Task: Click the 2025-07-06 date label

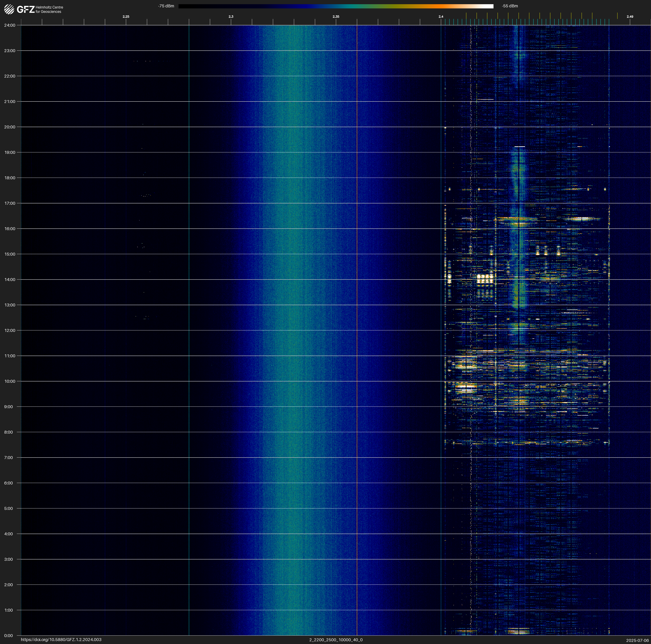Action: tap(638, 640)
